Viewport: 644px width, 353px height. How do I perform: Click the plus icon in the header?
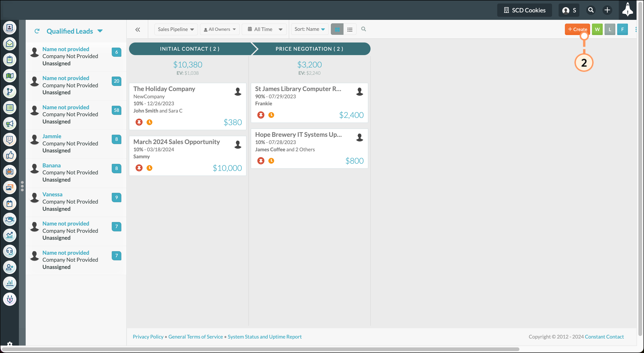(607, 10)
